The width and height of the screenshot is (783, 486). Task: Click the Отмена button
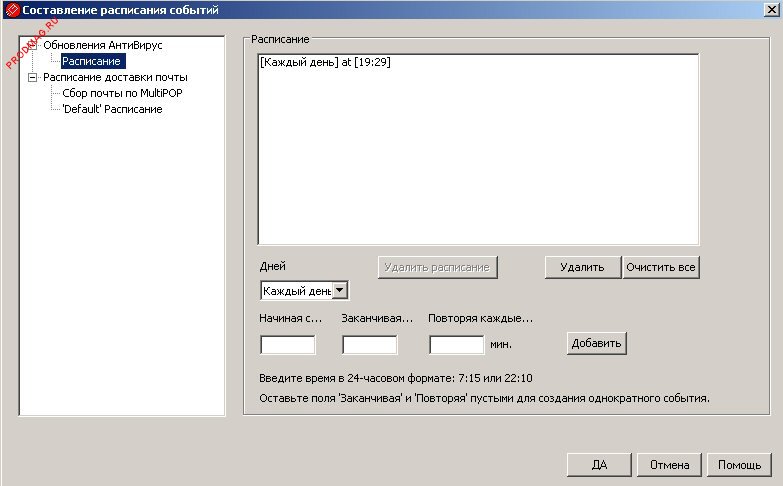click(x=669, y=465)
